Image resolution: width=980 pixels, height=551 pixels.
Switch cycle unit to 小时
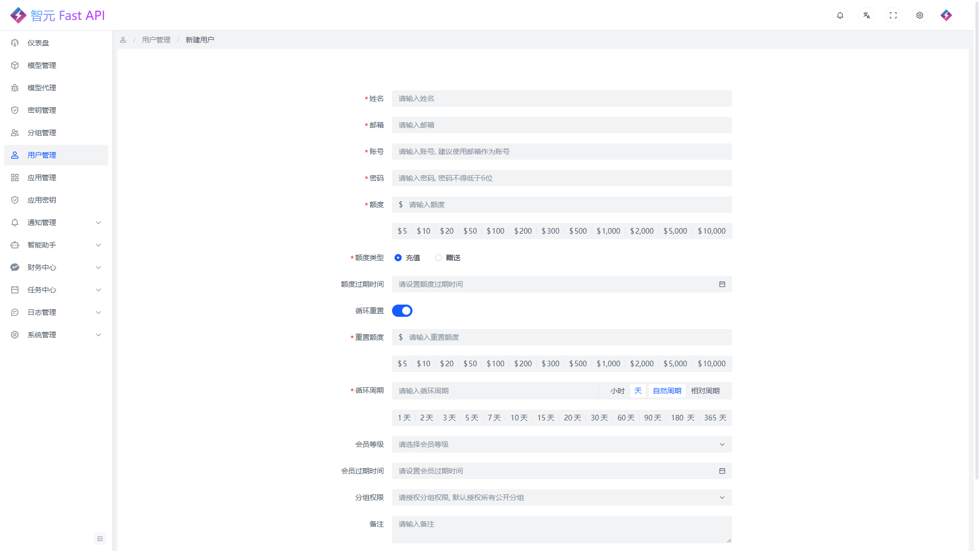[x=617, y=391]
